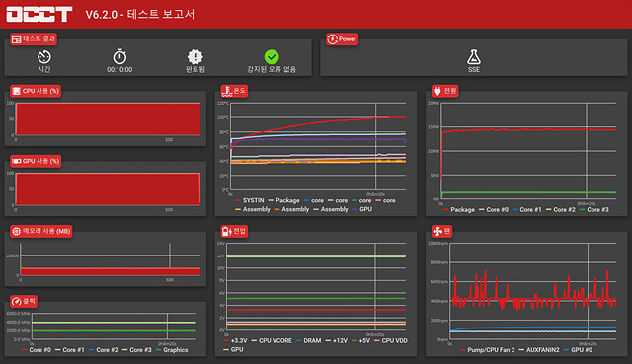632x364 pixels.
Task: Click 'Package' in the temperature legend
Action: click(x=287, y=200)
